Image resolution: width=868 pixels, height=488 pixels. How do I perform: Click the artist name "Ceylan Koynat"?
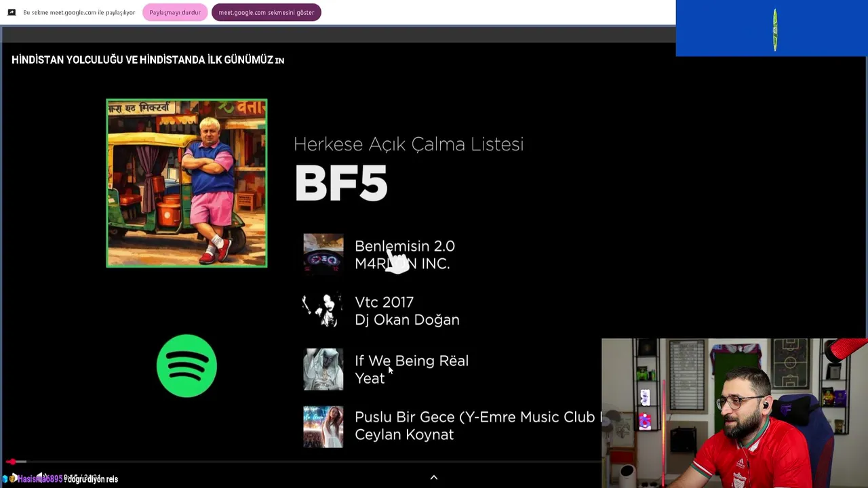click(x=404, y=434)
